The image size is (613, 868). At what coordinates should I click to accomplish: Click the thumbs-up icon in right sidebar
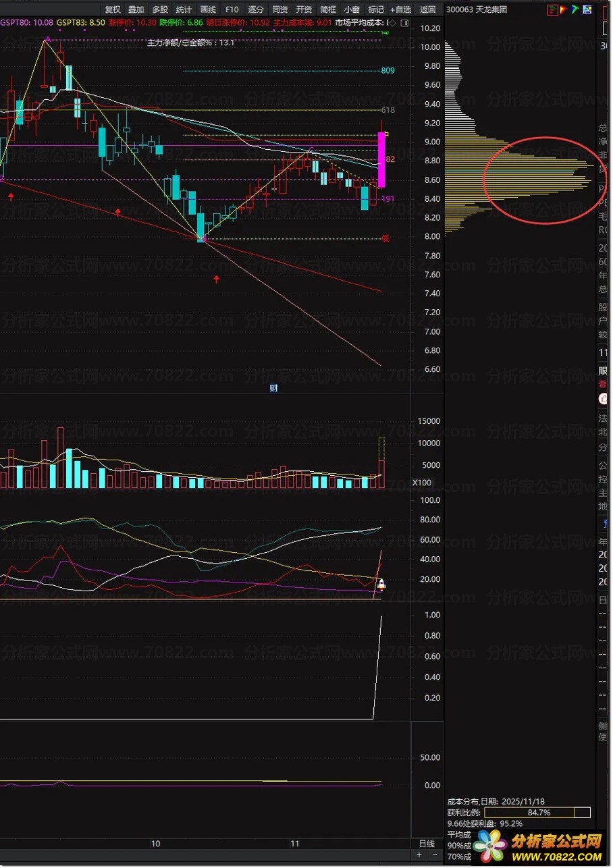click(x=603, y=399)
